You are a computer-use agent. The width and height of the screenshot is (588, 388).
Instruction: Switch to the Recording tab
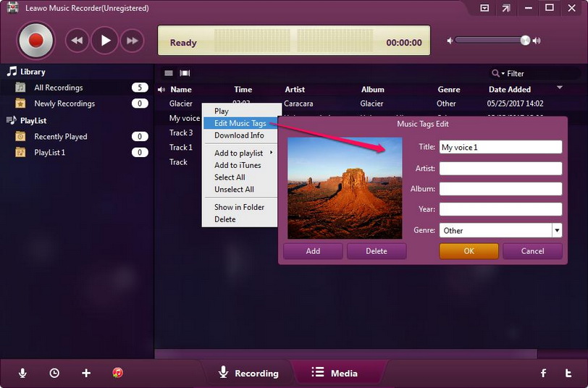[248, 373]
